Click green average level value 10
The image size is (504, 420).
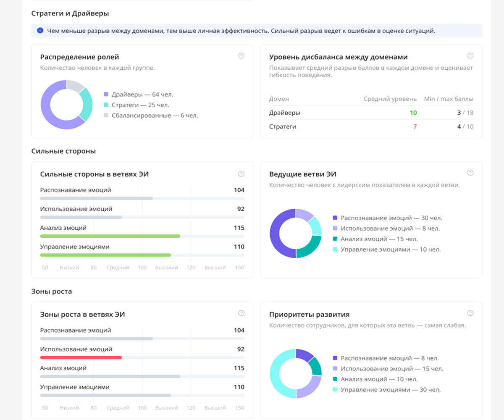(413, 113)
